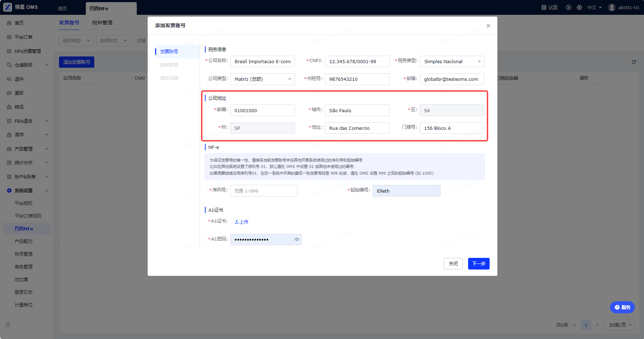
Task: Click the 仓储服务 sidebar icon
Action: (x=9, y=65)
